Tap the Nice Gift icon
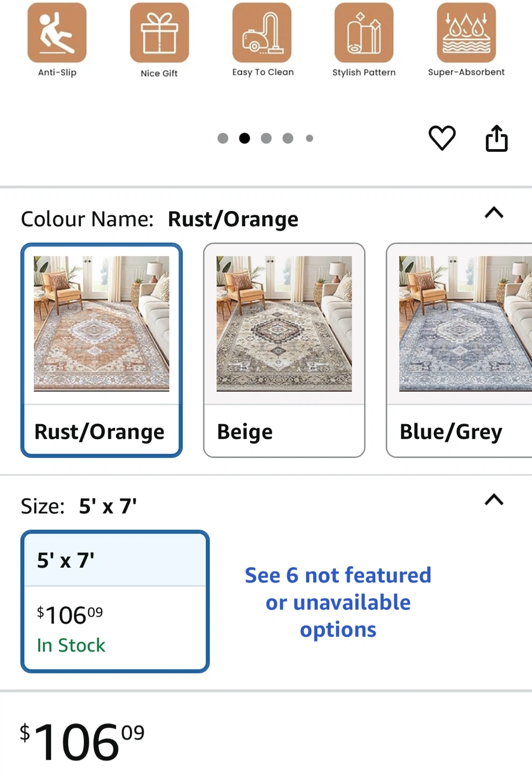 click(x=159, y=33)
